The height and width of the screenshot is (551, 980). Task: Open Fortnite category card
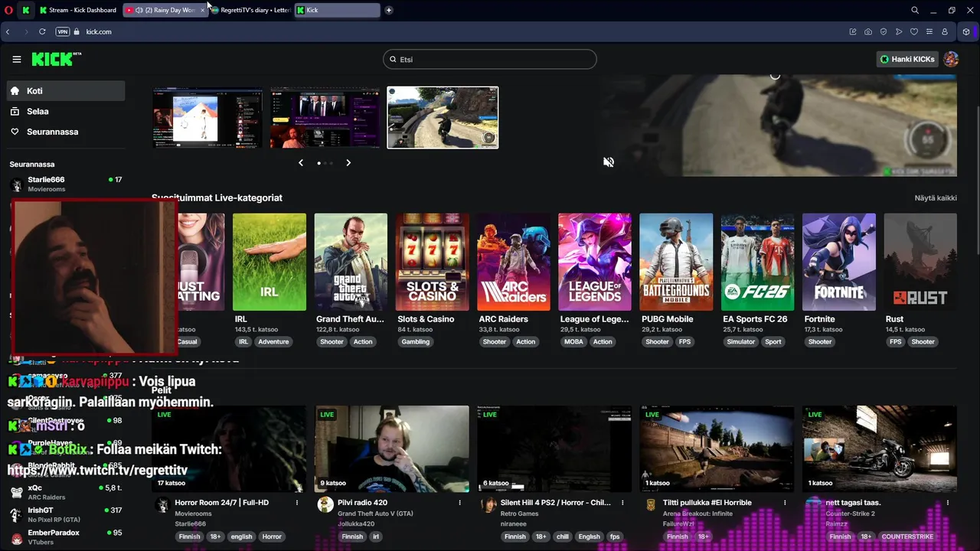coord(839,262)
